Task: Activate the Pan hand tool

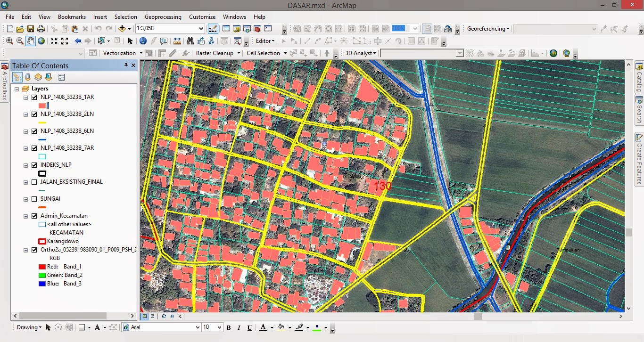Action: pyautogui.click(x=31, y=41)
